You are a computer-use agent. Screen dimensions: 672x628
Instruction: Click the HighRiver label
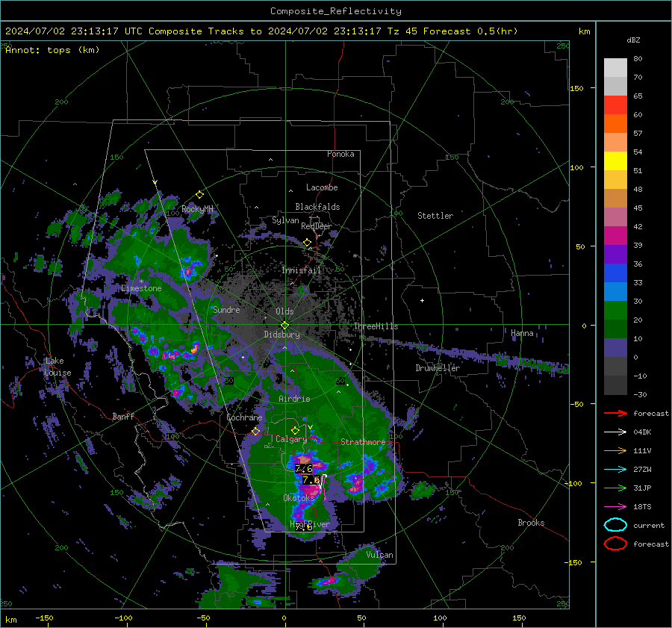click(x=310, y=524)
